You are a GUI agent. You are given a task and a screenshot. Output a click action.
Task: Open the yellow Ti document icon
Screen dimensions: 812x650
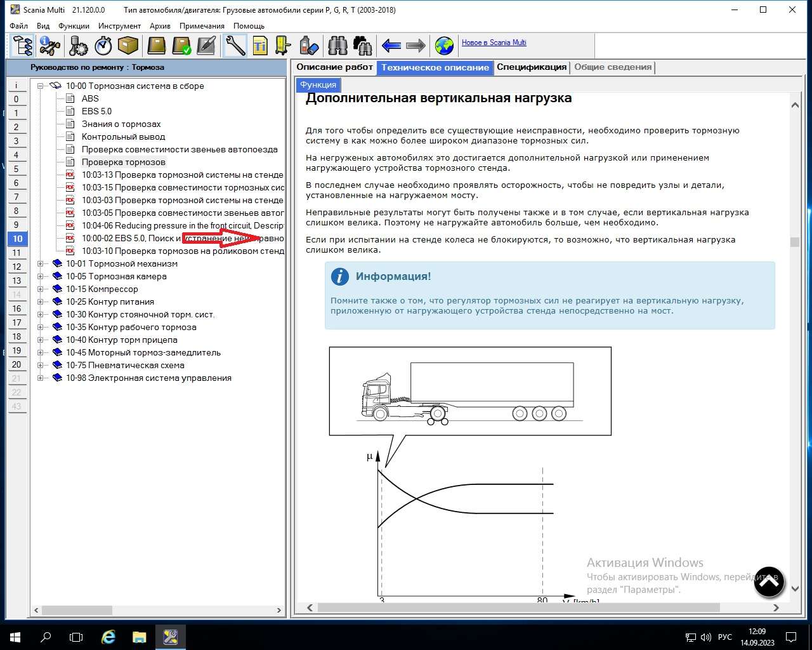[260, 46]
